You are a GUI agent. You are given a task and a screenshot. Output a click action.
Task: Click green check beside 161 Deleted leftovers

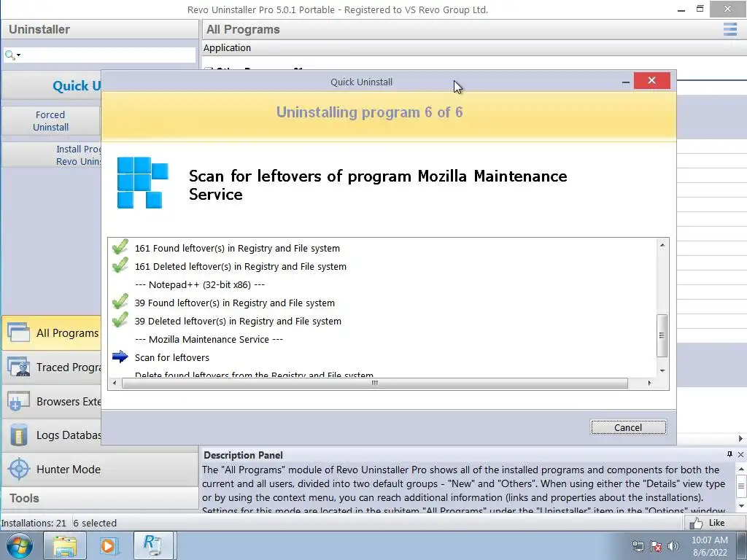point(120,265)
